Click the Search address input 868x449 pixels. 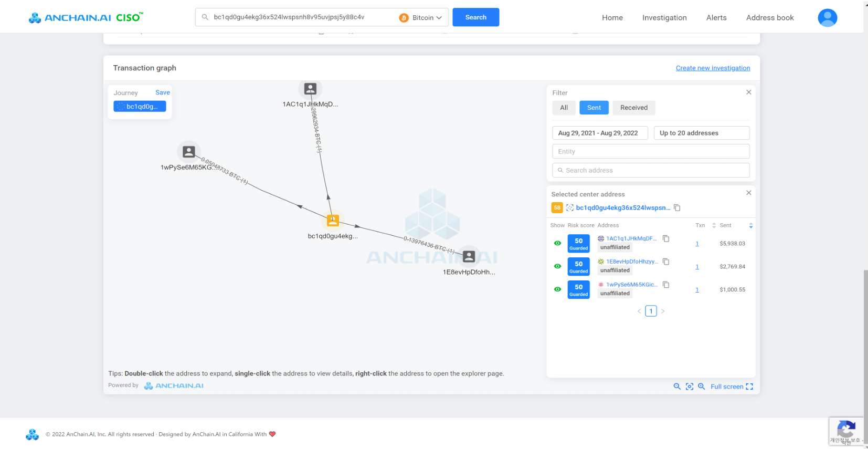point(651,170)
